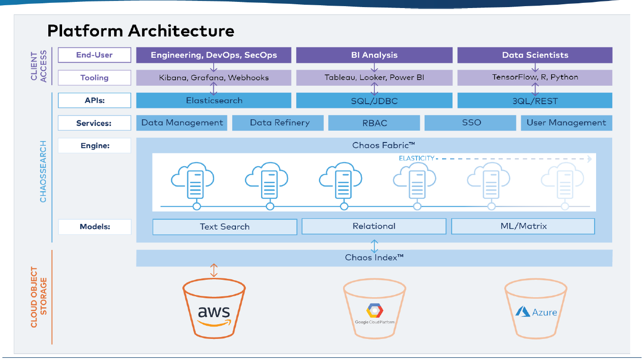Screen dimensions: 643x364
Task: Click the APIs: label box
Action: [94, 100]
